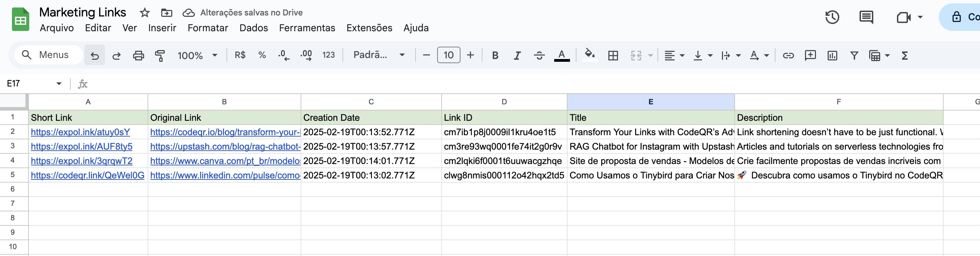
Task: Open short link expol.ink/atuy0sY
Action: (x=80, y=132)
